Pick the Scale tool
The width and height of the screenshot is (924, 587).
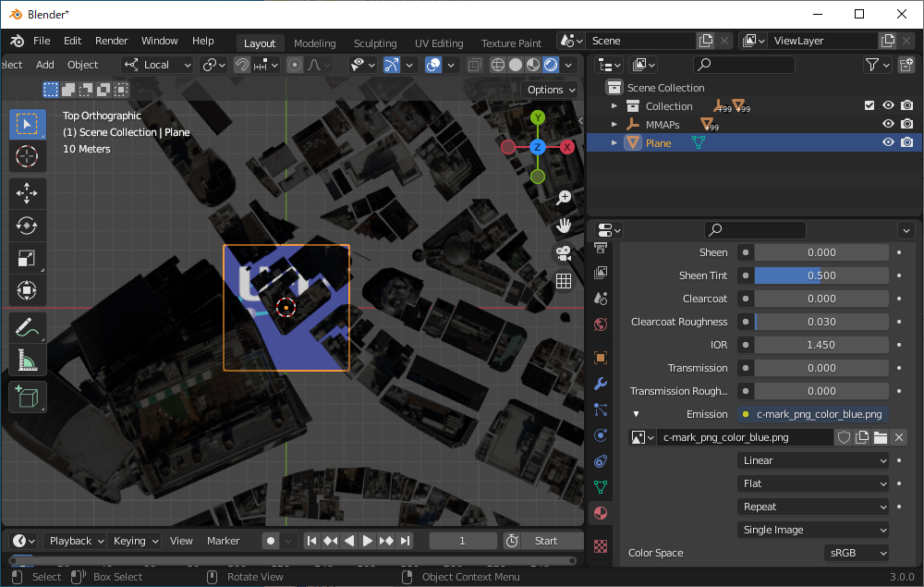click(27, 258)
